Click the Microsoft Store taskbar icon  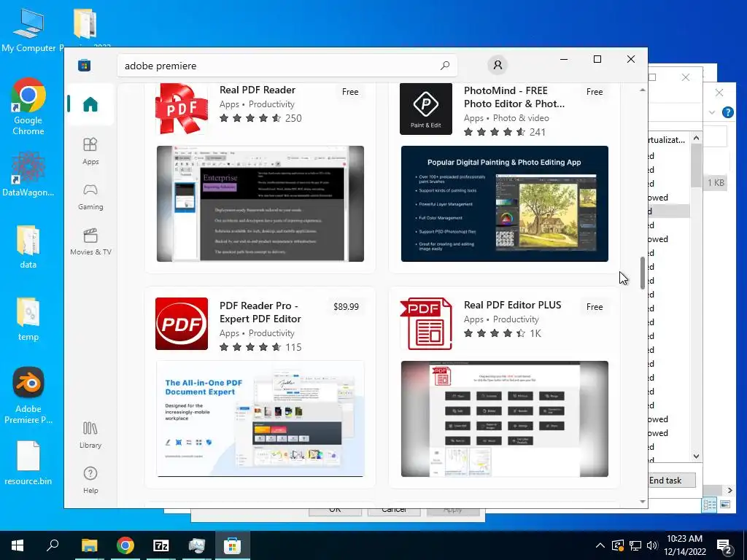233,545
